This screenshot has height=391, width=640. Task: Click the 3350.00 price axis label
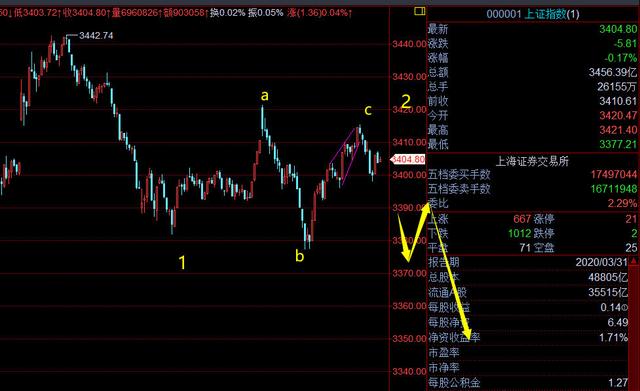point(409,339)
